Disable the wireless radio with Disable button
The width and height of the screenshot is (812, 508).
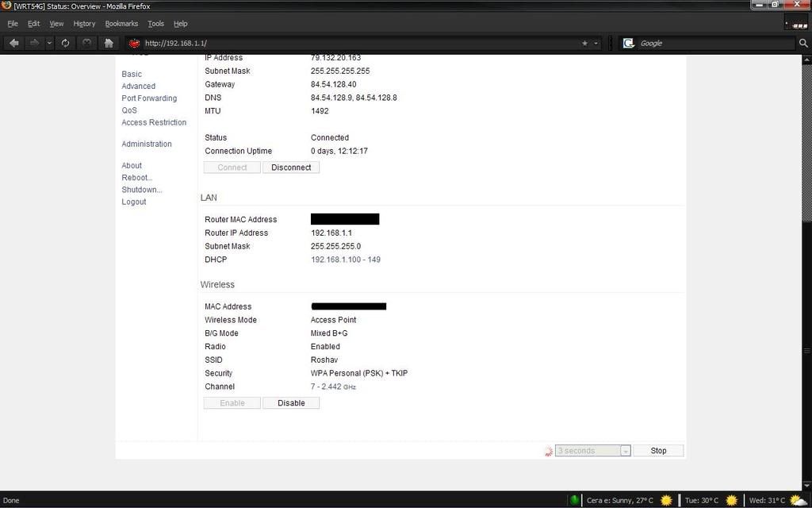click(291, 403)
